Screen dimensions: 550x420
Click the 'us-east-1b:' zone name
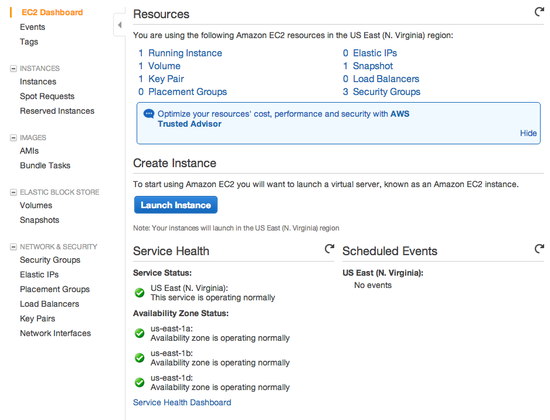[x=172, y=353]
